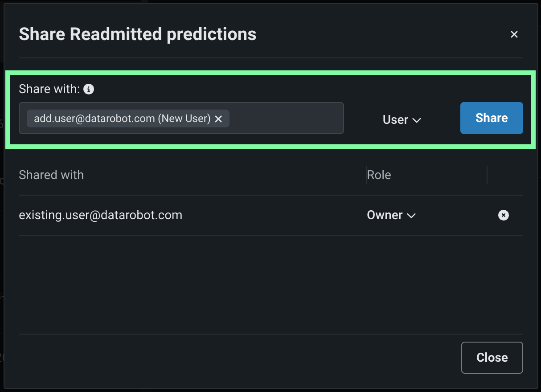Expand the User role chevron
541x392 pixels.
417,120
